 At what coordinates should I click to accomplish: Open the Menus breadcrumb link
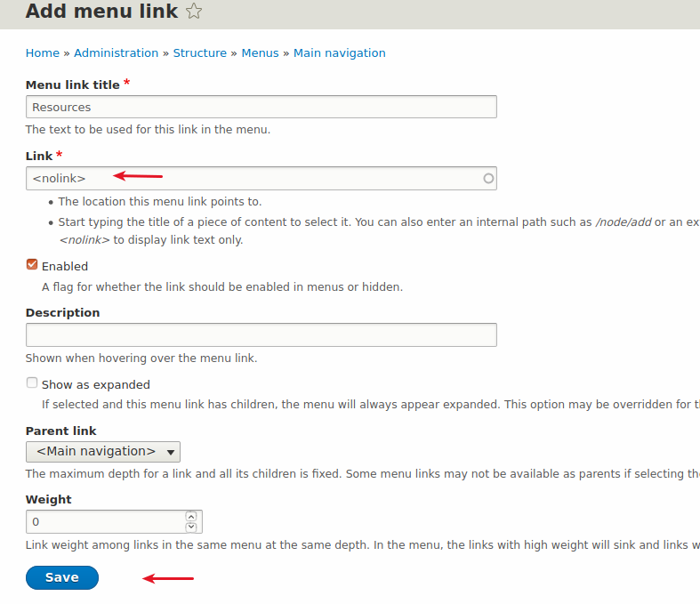click(260, 53)
